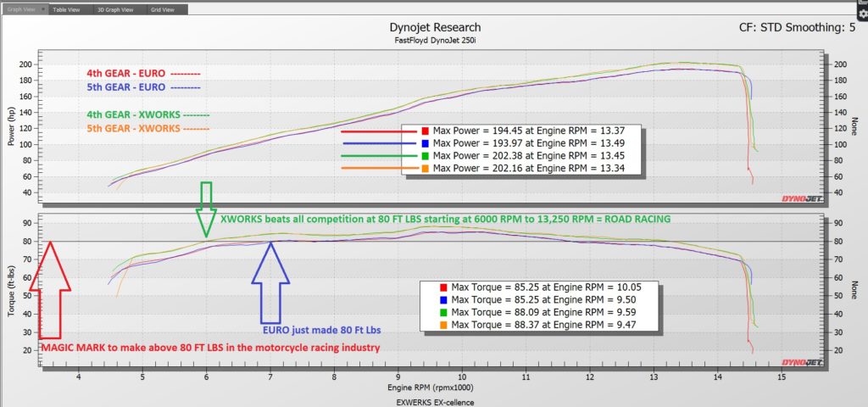This screenshot has height=407, width=868.
Task: Click red swatch for Max Torque at 10.05
Action: 443,287
